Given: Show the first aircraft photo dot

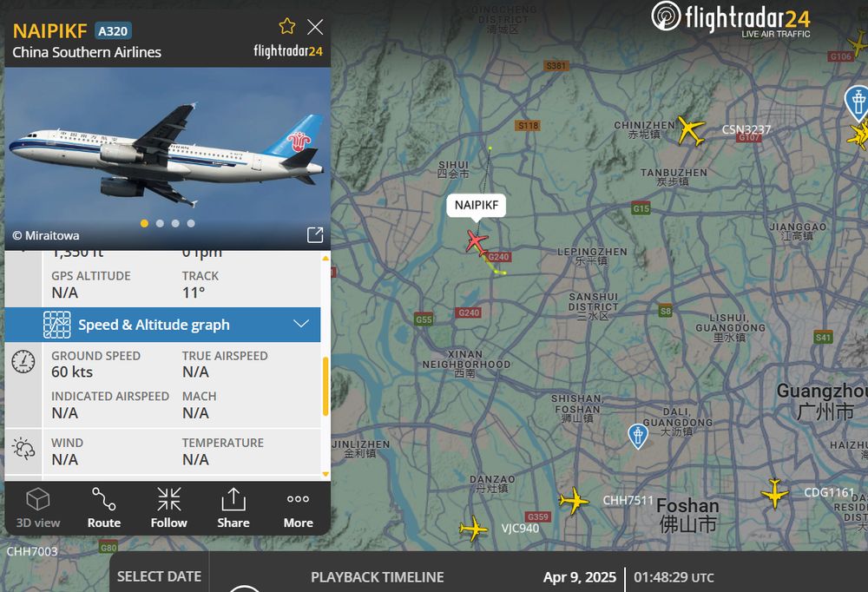Looking at the screenshot, I should click(144, 223).
